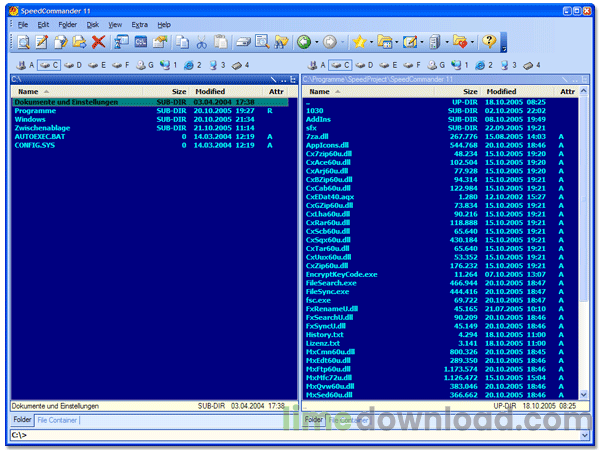Click the parent '..' button in left path bar
Viewport: 600px width, 450px height.
[x=284, y=79]
